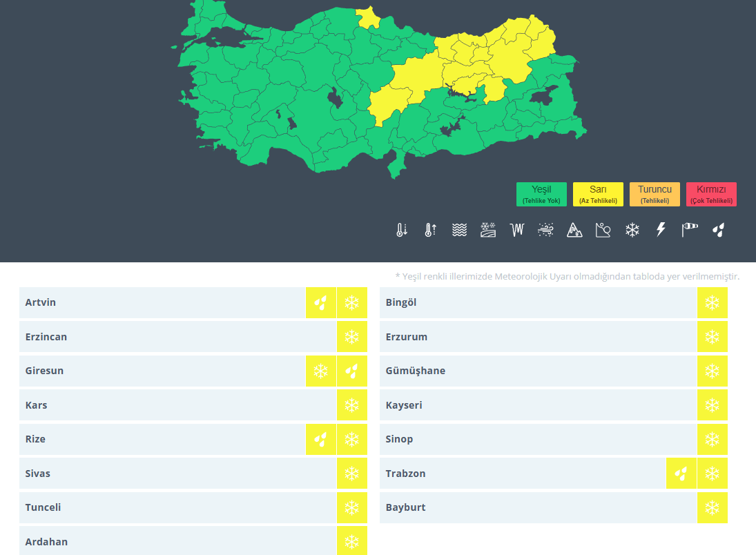Click the yellow Sinop province on the map
756x555 pixels.
[x=367, y=17]
